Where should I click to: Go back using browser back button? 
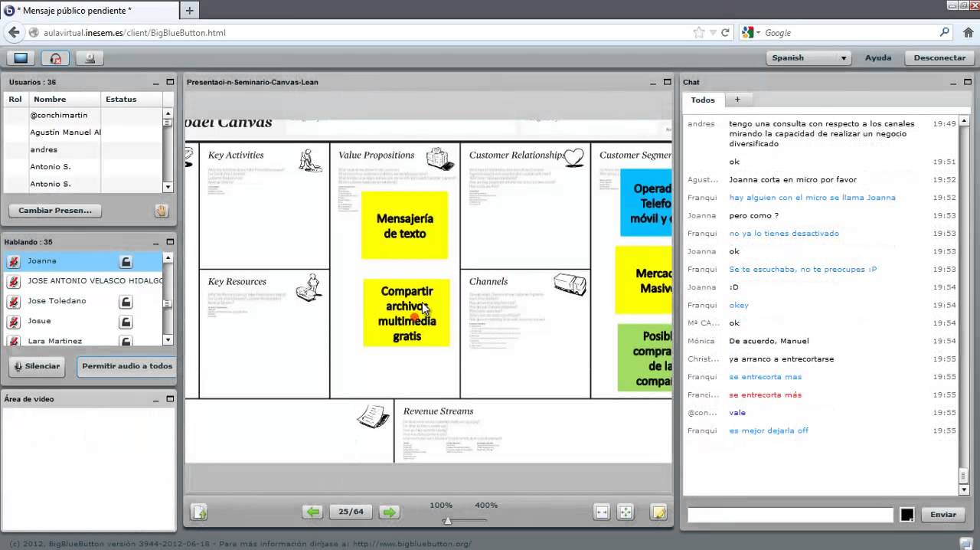tap(13, 32)
